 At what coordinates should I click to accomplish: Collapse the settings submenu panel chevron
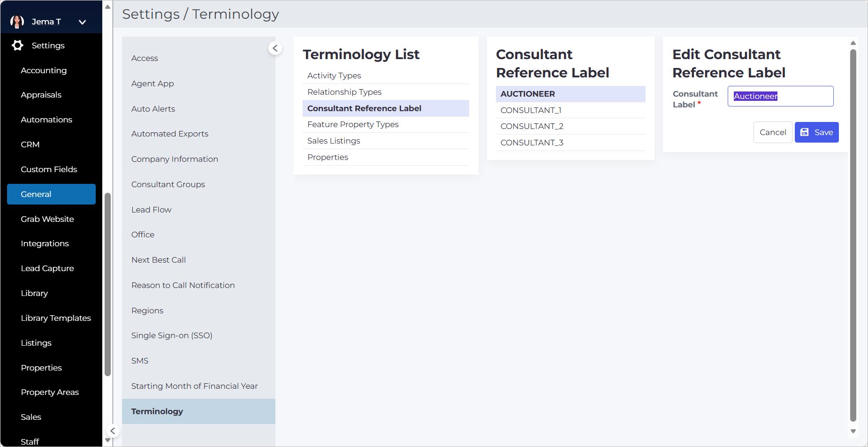coord(275,48)
